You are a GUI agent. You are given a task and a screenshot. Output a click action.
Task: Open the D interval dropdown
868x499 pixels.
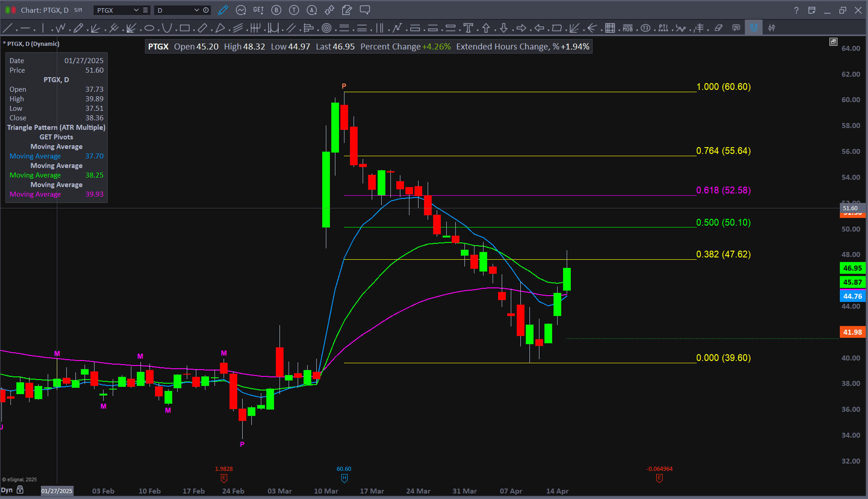[x=196, y=10]
